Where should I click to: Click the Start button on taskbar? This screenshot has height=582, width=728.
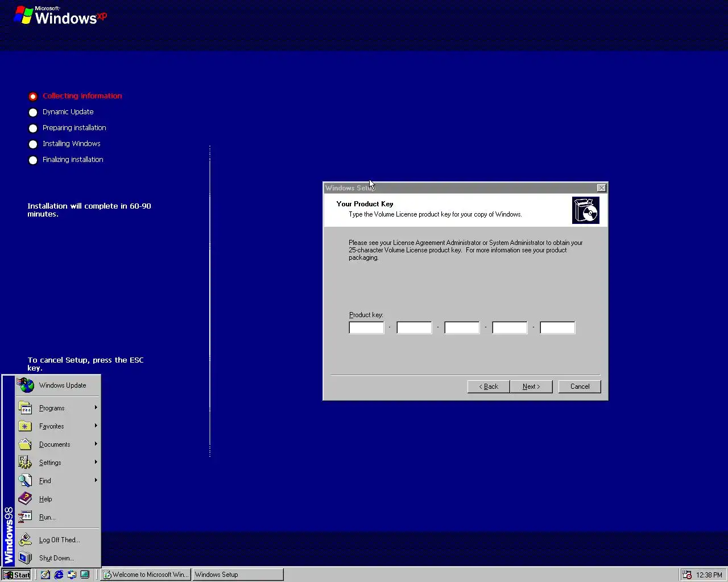(x=16, y=575)
